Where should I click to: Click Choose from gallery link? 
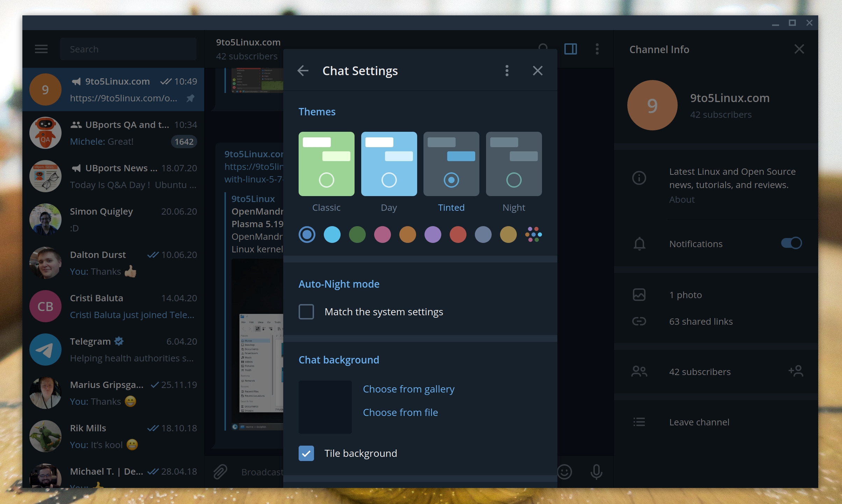pyautogui.click(x=408, y=389)
